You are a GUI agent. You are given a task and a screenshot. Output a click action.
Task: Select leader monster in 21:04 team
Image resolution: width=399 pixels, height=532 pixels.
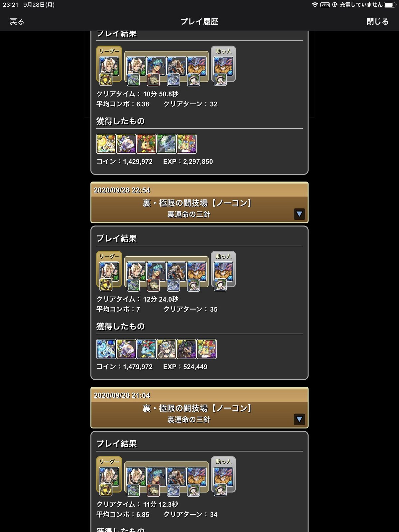pyautogui.click(x=109, y=477)
